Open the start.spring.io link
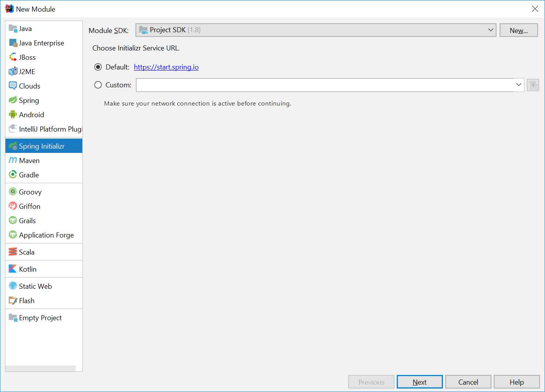Image resolution: width=545 pixels, height=392 pixels. tap(166, 67)
